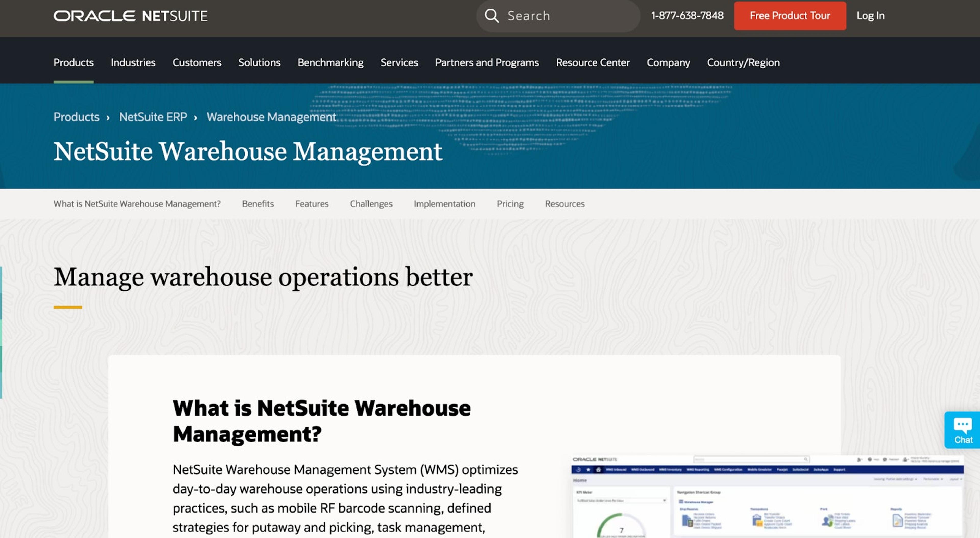Open the Solutions menu

259,62
